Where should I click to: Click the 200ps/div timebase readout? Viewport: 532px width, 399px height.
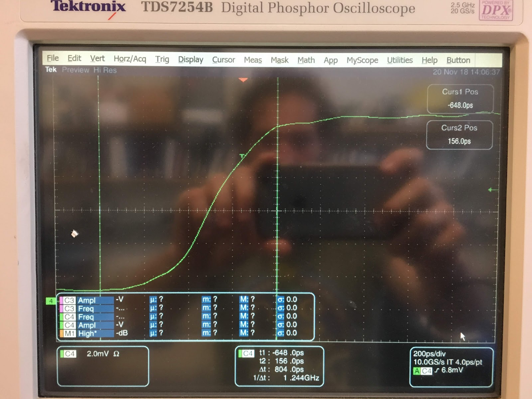click(x=429, y=354)
